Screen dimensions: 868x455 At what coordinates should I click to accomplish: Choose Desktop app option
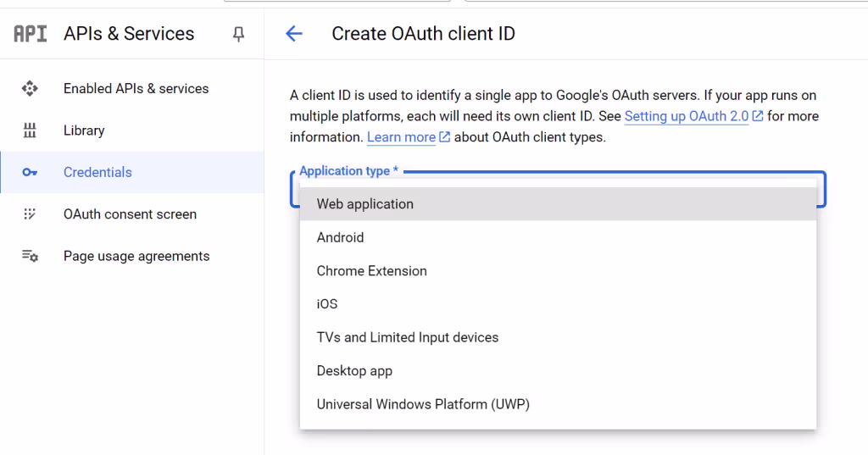coord(558,371)
